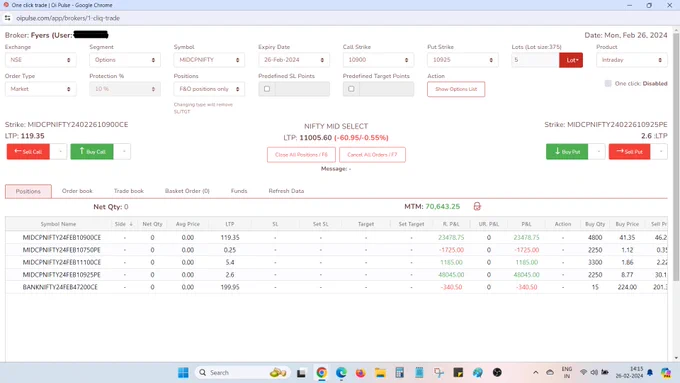Open Snipping Tool in taskbar
The width and height of the screenshot is (680, 383).
tap(438, 373)
